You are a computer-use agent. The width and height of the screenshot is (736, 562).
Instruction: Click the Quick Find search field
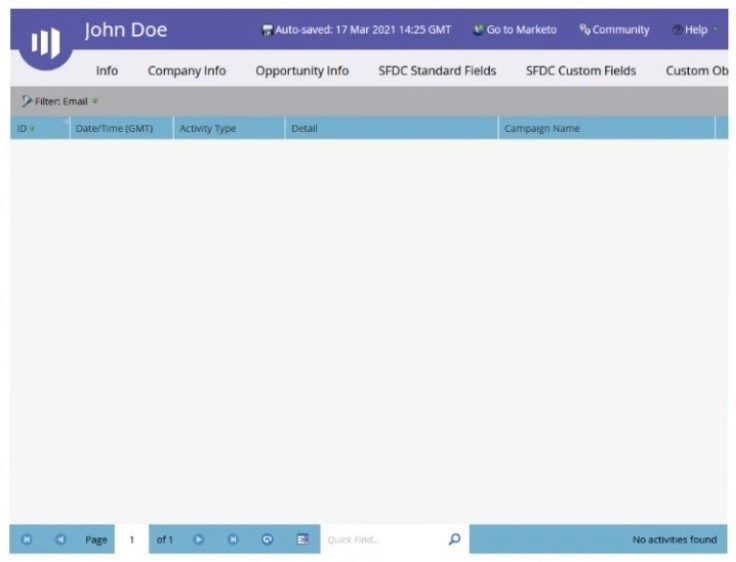tap(380, 539)
